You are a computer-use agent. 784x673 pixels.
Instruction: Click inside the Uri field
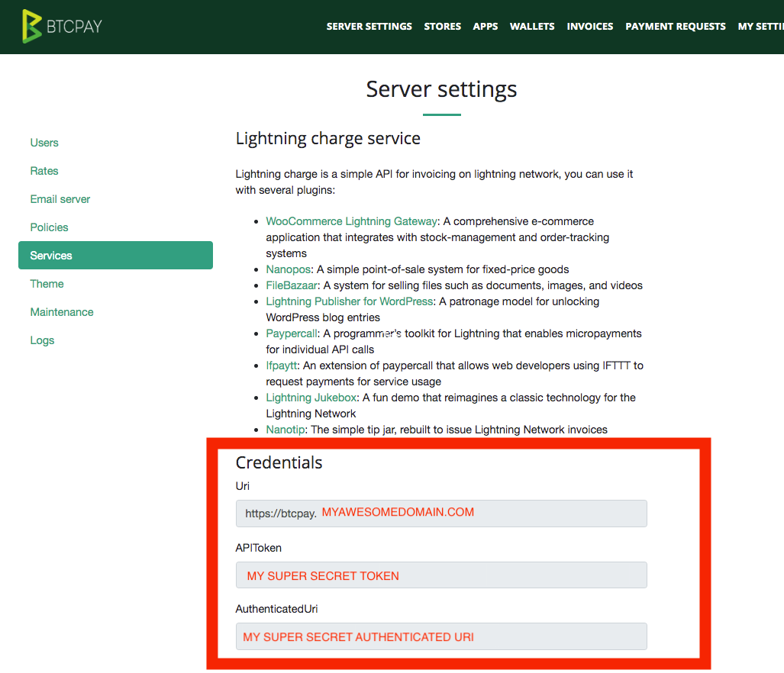tap(441, 514)
